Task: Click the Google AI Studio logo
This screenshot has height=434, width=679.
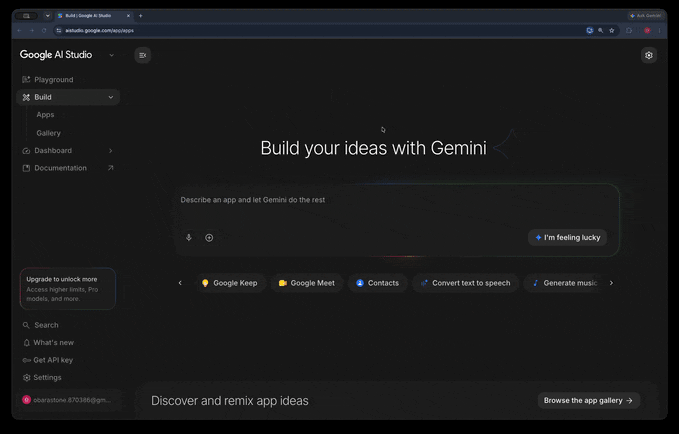Action: coord(56,55)
